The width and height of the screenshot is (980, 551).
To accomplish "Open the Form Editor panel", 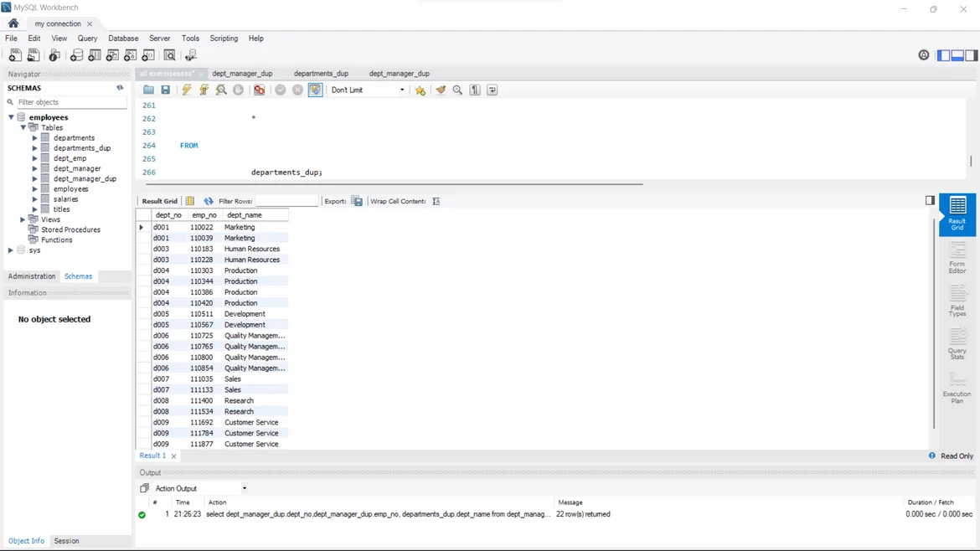I will tap(957, 258).
